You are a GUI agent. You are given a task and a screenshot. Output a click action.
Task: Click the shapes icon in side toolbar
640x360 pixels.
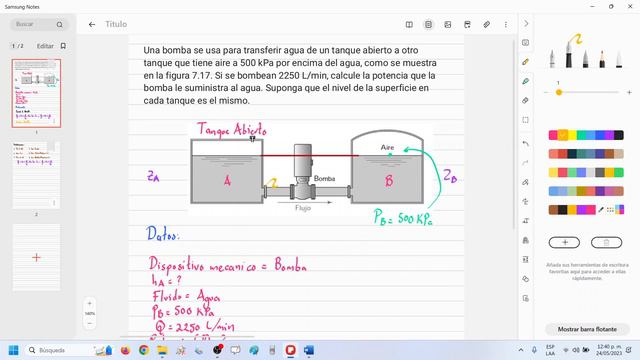pyautogui.click(x=526, y=279)
